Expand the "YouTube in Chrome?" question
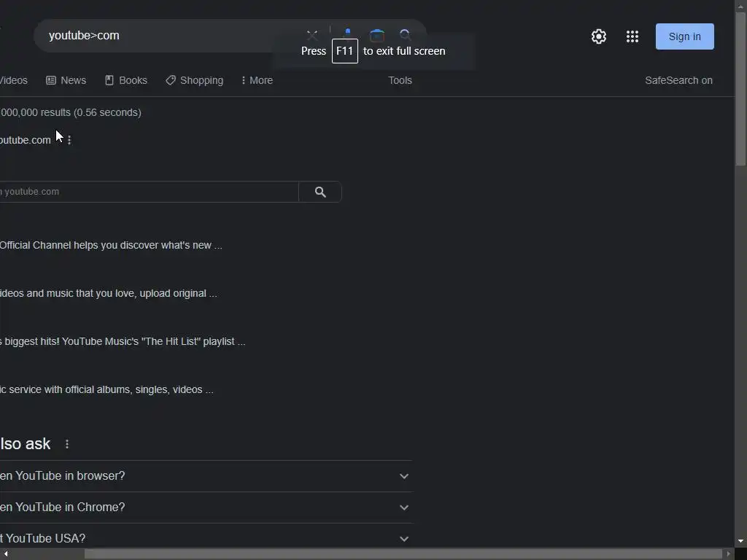This screenshot has width=747, height=560. tap(206, 507)
